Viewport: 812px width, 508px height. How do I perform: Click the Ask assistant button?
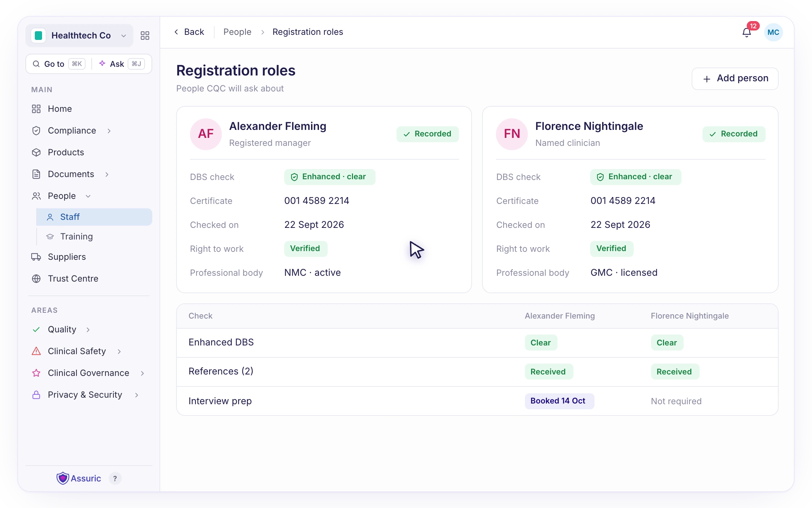(x=122, y=64)
